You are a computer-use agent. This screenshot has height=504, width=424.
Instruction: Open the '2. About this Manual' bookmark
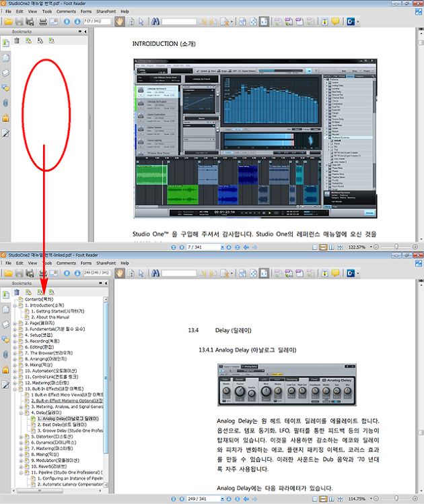pyautogui.click(x=50, y=317)
